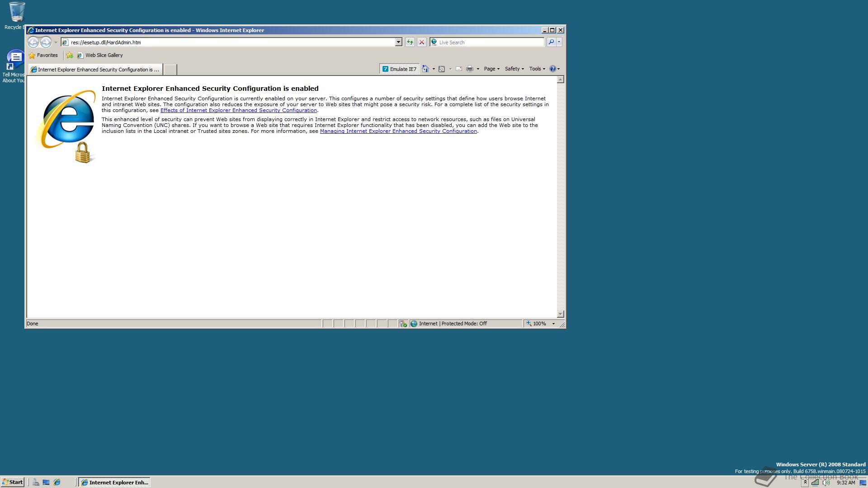Click the network signal tray icon
This screenshot has width=868, height=488.
[815, 482]
